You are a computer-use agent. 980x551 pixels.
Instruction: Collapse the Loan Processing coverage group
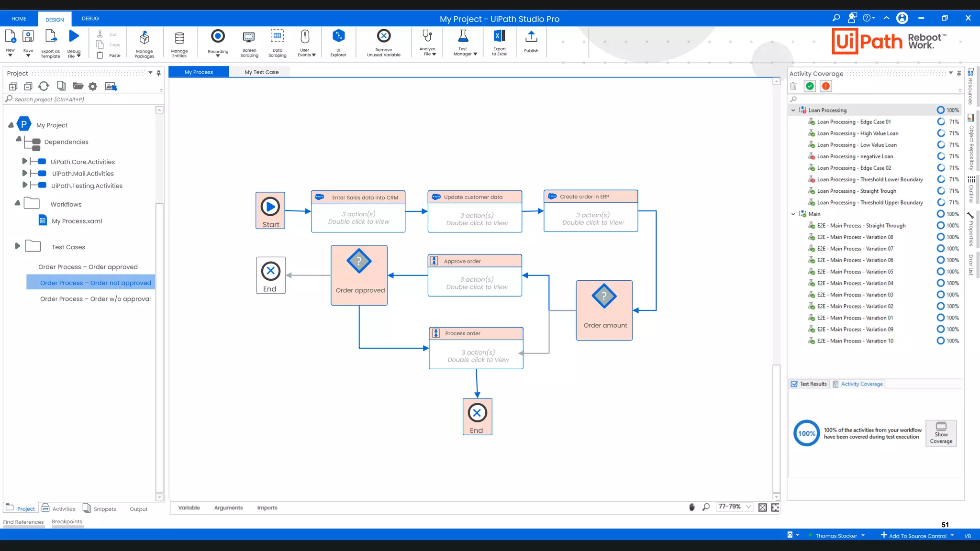pos(793,110)
